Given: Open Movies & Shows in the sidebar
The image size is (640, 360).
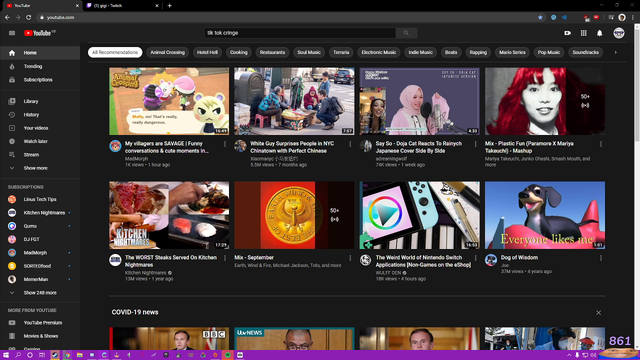Looking at the screenshot, I should 40,336.
